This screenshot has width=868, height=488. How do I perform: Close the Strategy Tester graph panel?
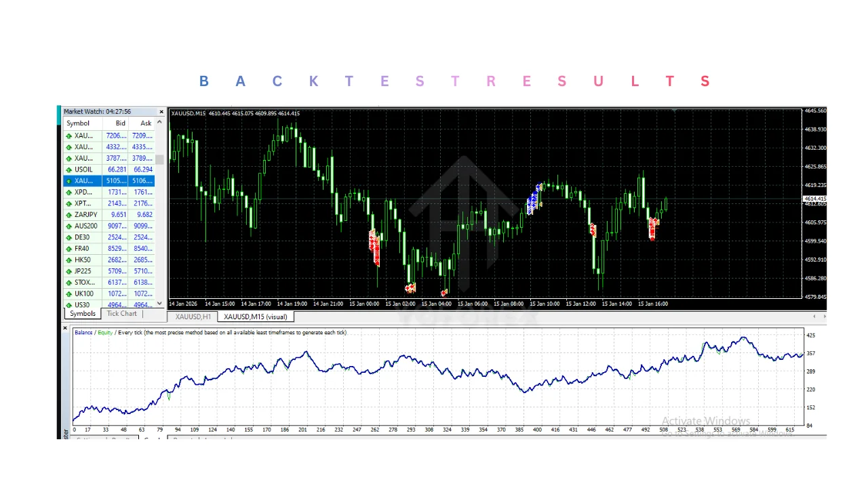pos(66,329)
